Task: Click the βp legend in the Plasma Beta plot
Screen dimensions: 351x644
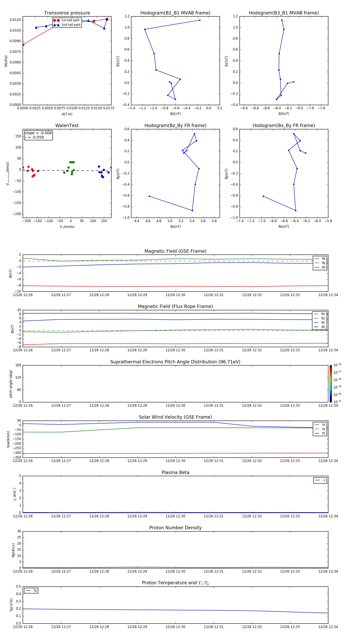Action: pos(320,480)
